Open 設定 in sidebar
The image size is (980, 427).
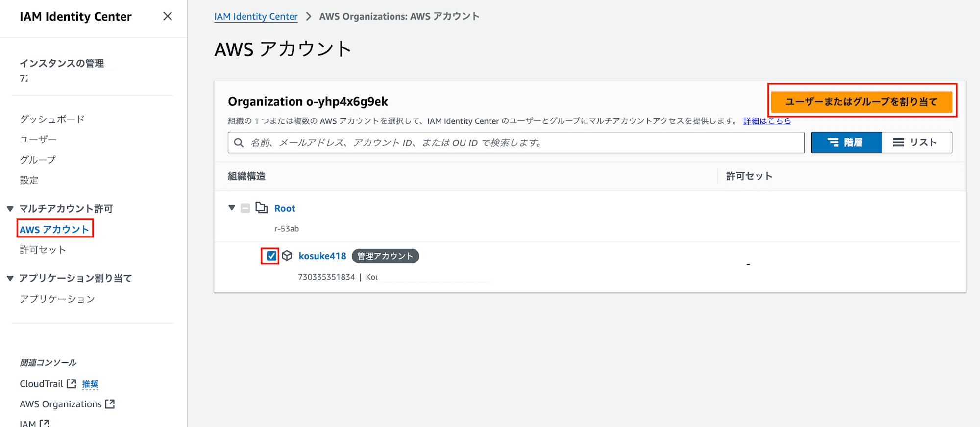click(x=29, y=180)
